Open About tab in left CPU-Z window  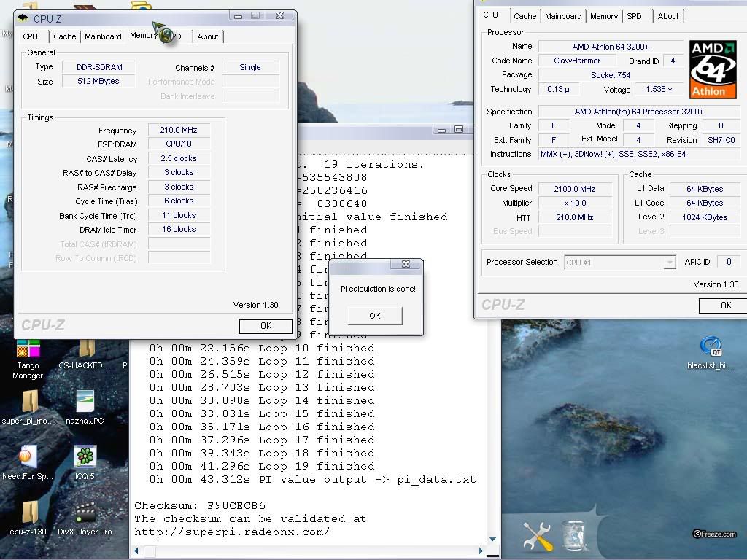tap(208, 36)
